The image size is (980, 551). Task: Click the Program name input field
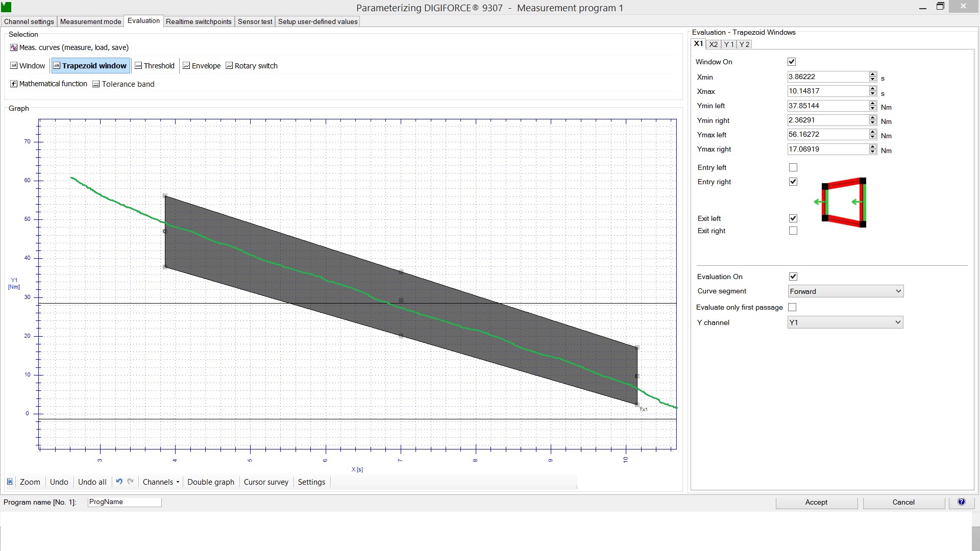click(x=125, y=502)
